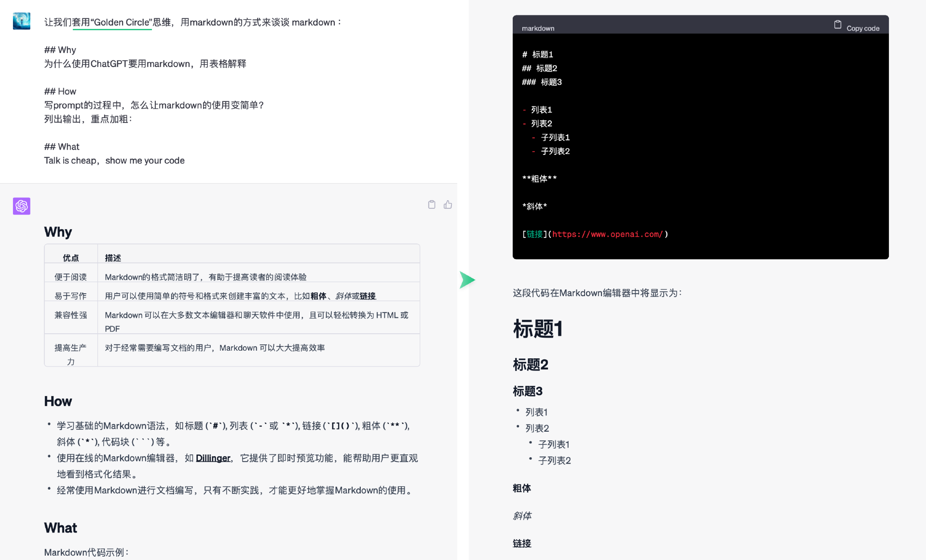Click the '- 子列表1' line in code block

[551, 137]
